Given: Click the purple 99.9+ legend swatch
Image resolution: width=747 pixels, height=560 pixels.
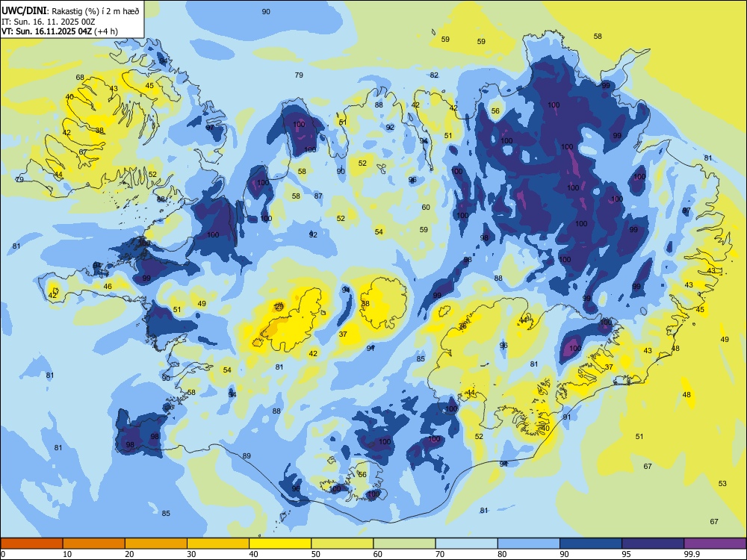Looking at the screenshot, I should [715, 544].
